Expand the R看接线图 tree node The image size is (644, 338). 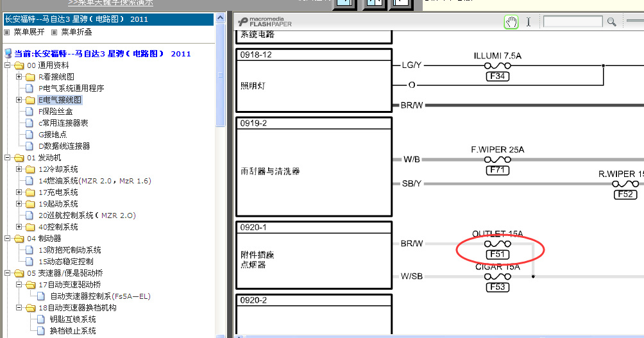click(x=19, y=76)
